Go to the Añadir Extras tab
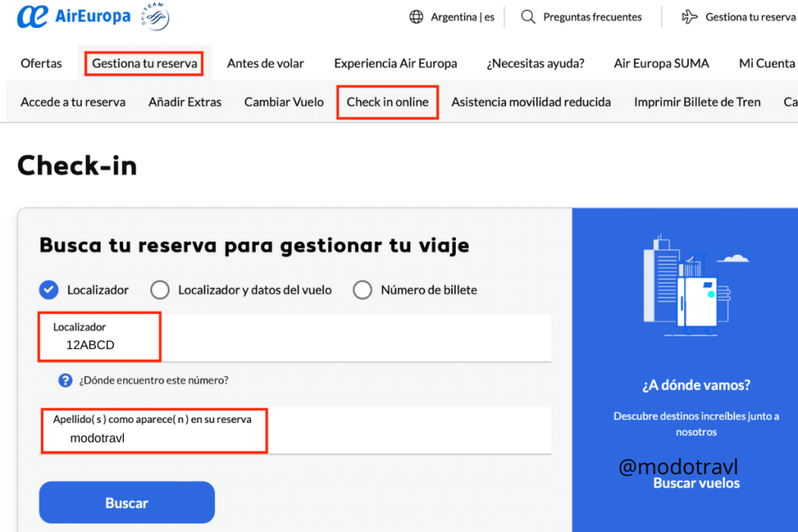The width and height of the screenshot is (798, 532). (x=185, y=102)
